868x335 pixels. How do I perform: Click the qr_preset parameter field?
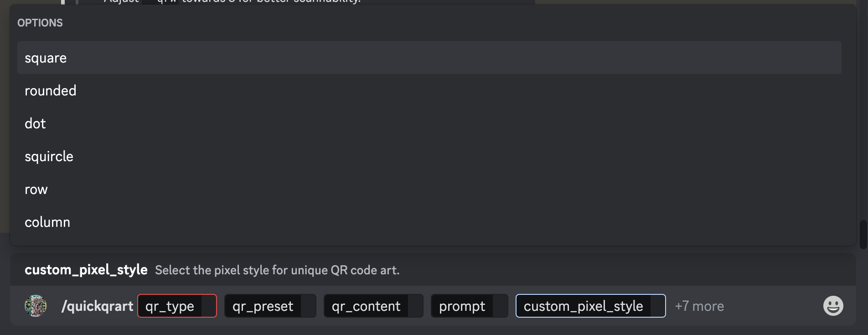[x=270, y=306]
